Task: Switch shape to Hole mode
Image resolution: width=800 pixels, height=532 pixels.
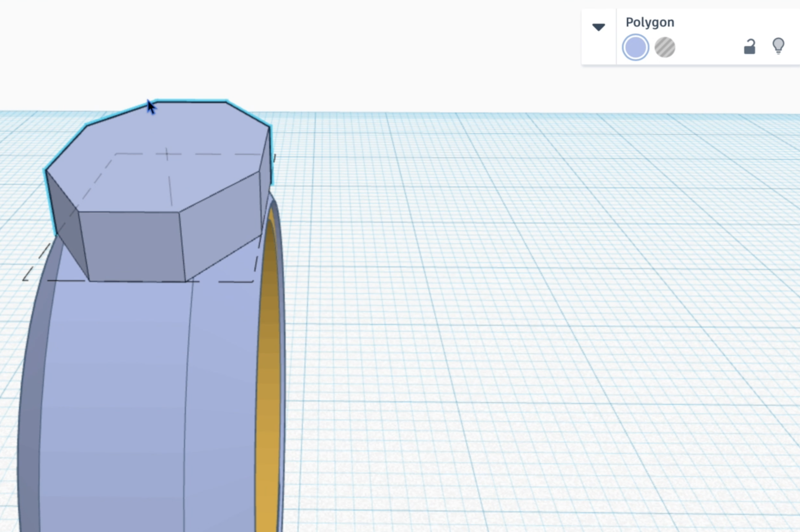Action: 665,47
